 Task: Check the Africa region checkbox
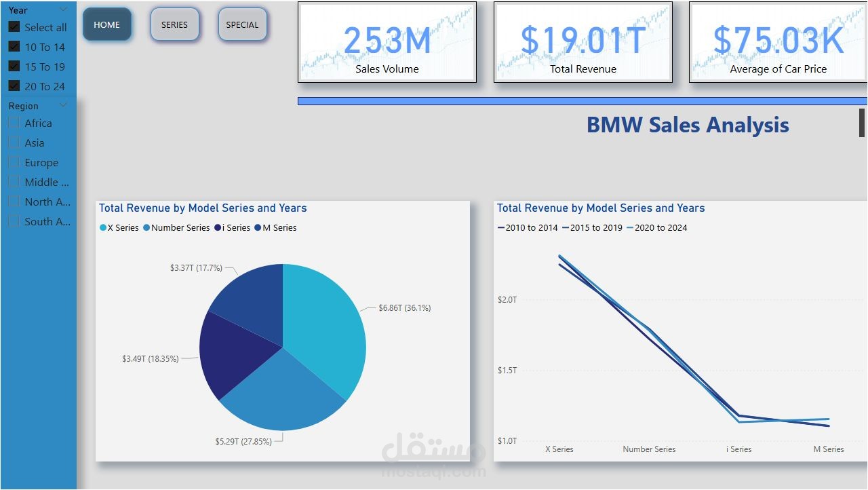click(x=14, y=123)
